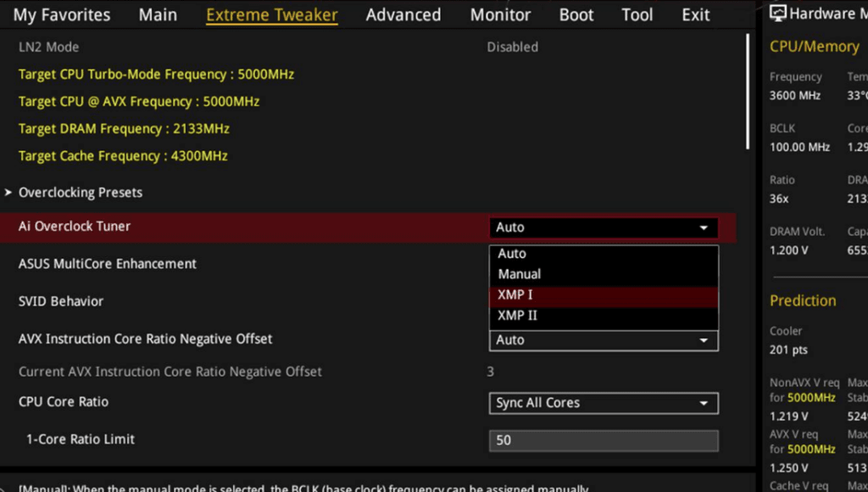The height and width of the screenshot is (492, 868).
Task: Click the NonAVX V req 1.219 V value
Action: point(789,417)
